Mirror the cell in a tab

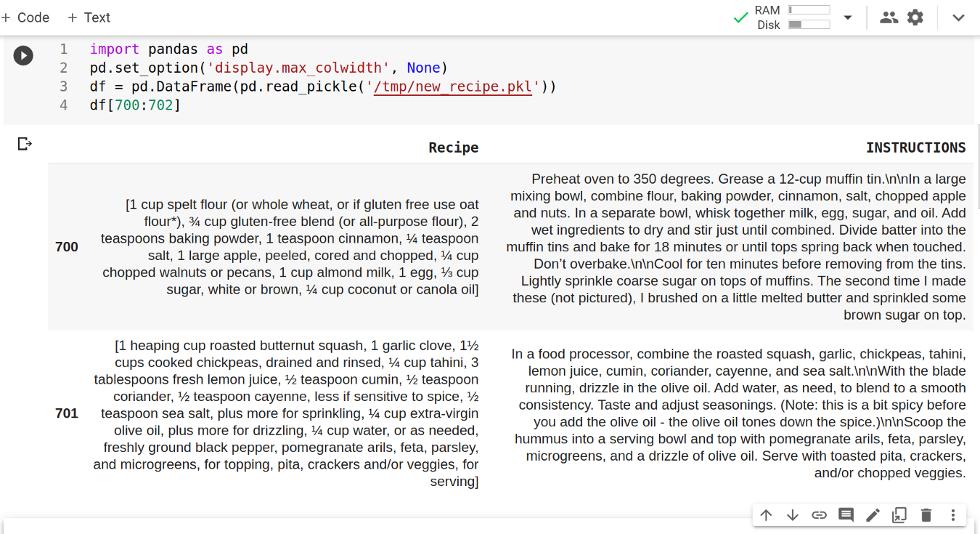[899, 515]
